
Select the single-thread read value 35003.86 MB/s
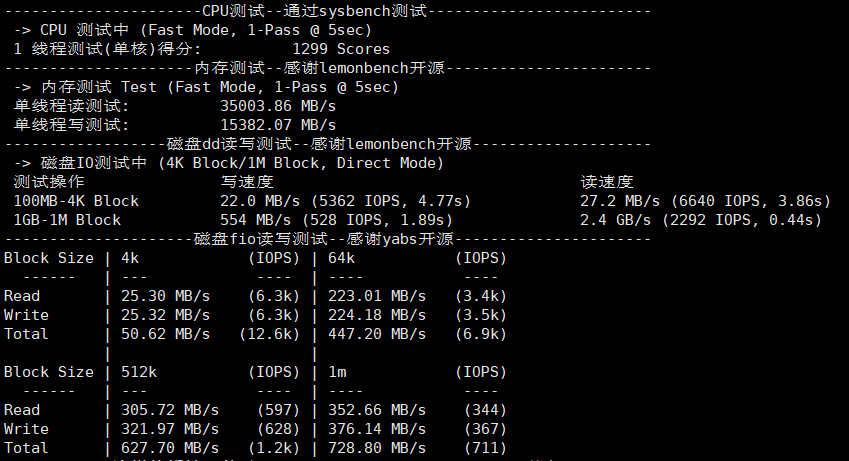click(x=278, y=106)
